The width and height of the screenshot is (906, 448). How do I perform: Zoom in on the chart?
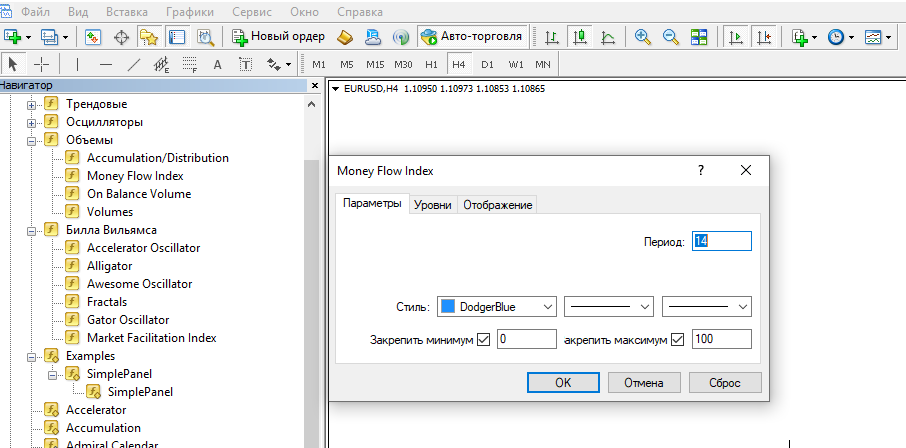[x=642, y=37]
